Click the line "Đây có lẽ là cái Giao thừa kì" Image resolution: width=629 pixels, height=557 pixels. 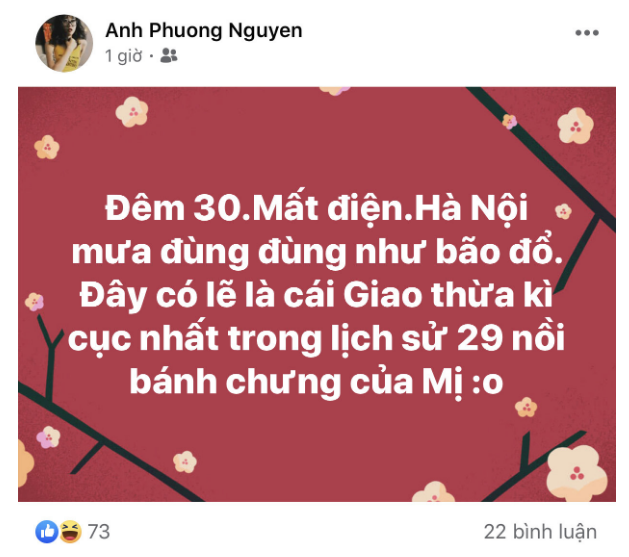(316, 295)
